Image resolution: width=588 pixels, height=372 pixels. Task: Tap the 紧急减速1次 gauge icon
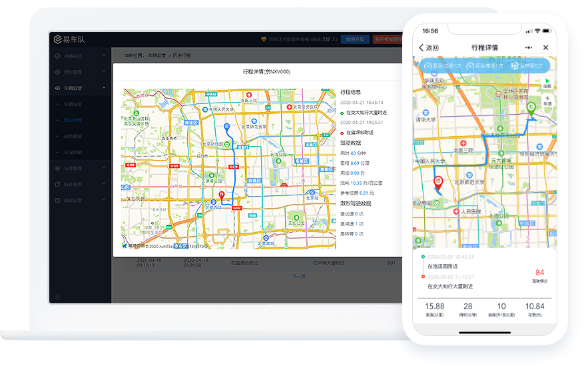pos(470,66)
